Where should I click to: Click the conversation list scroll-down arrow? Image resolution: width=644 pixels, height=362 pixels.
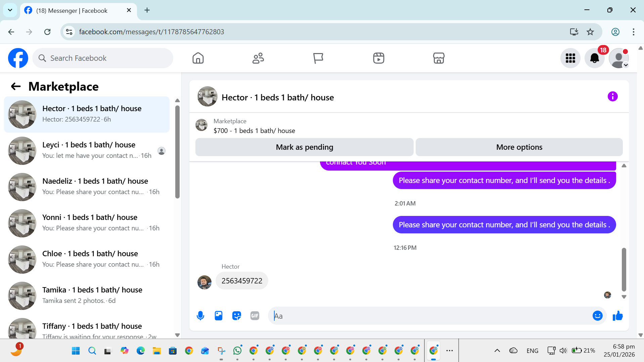coord(177,335)
